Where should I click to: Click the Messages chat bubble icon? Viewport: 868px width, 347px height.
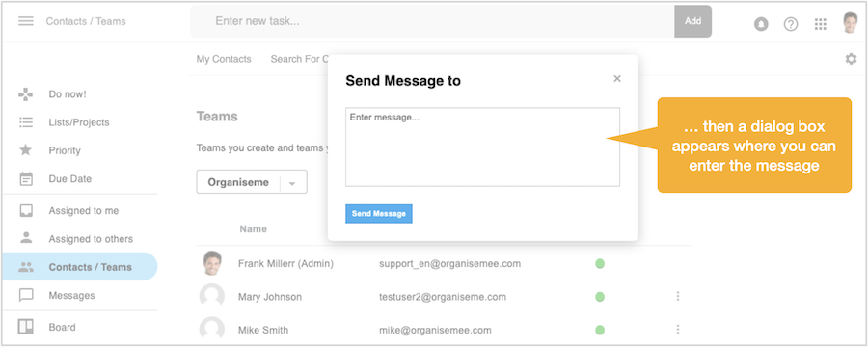[26, 295]
